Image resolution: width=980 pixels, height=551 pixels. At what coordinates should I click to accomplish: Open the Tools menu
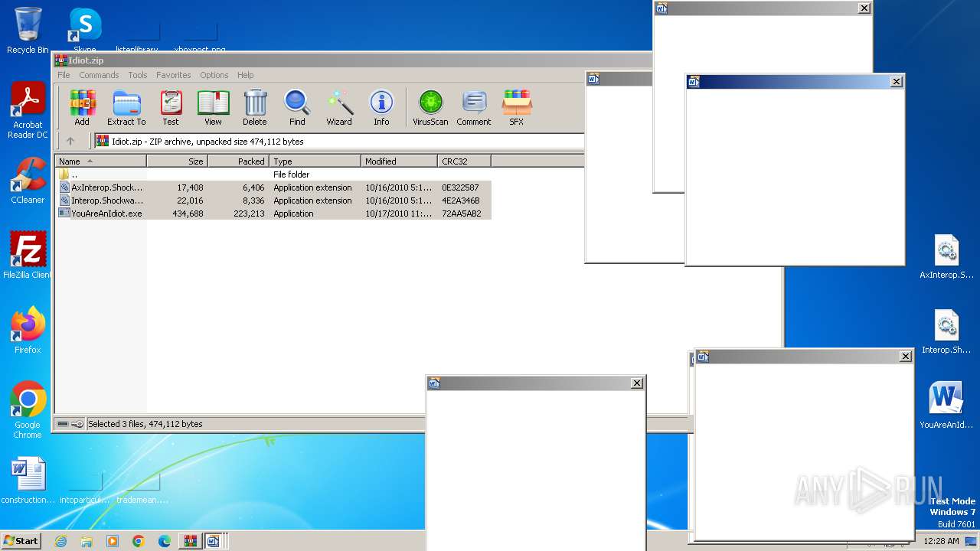[x=138, y=75]
